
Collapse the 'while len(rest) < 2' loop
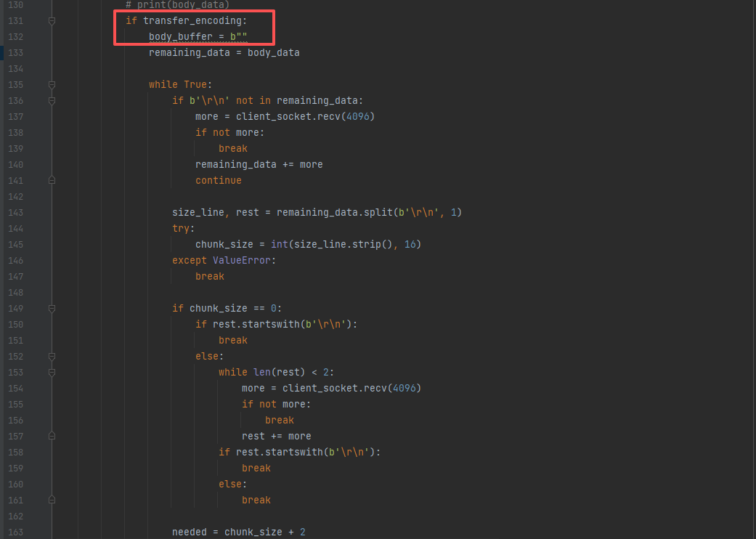[52, 373]
